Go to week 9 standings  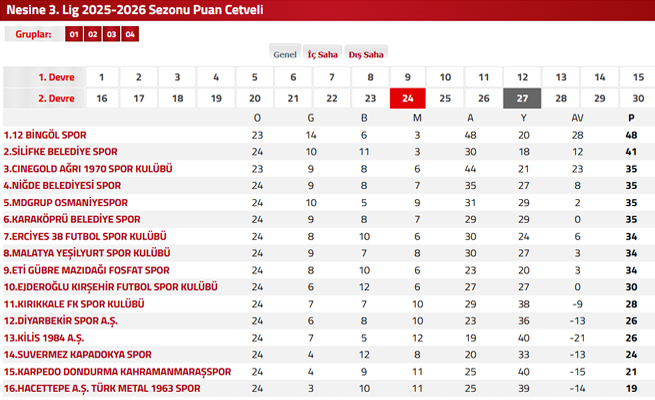pos(408,77)
